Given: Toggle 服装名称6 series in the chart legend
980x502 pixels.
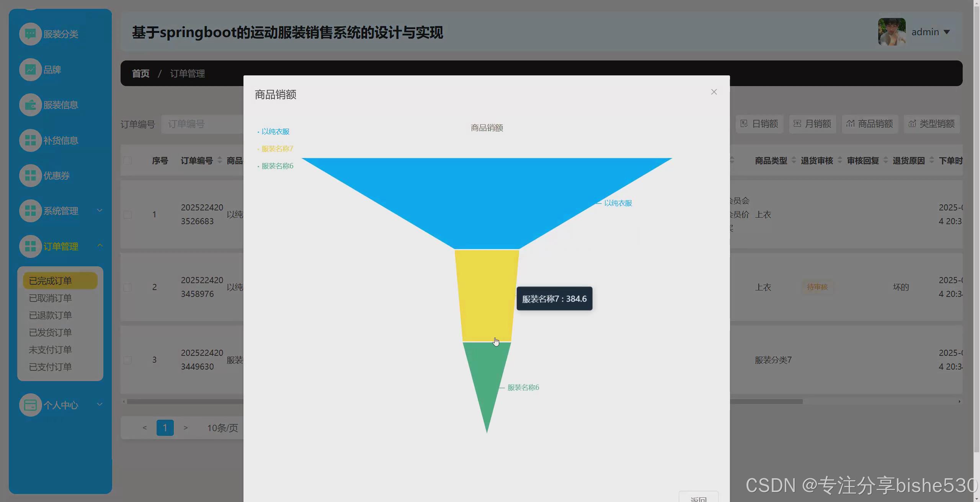Looking at the screenshot, I should pyautogui.click(x=277, y=166).
